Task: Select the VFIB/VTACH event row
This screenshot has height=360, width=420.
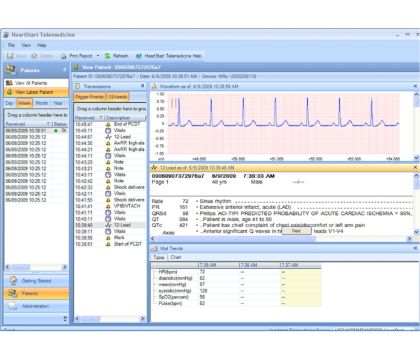Action: tap(110, 206)
